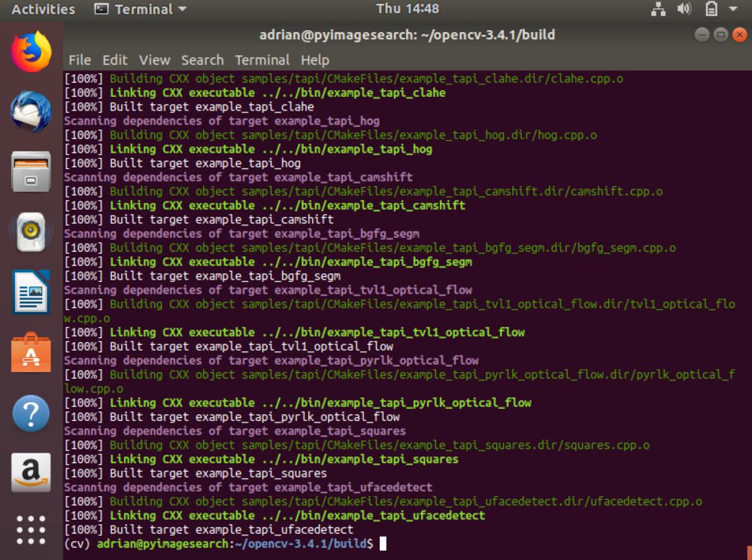The width and height of the screenshot is (752, 560).
Task: Click the bgfg_segm.cpp.o Building CXX object line
Action: coord(370,248)
